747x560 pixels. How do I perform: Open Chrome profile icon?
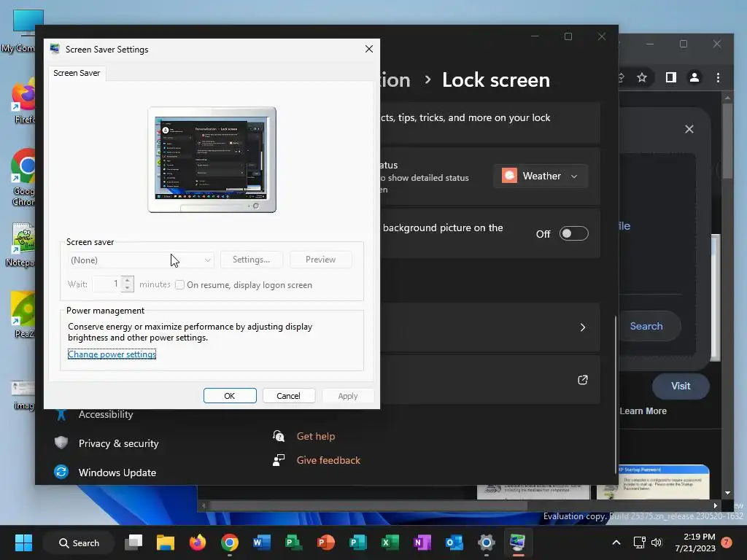coord(694,77)
